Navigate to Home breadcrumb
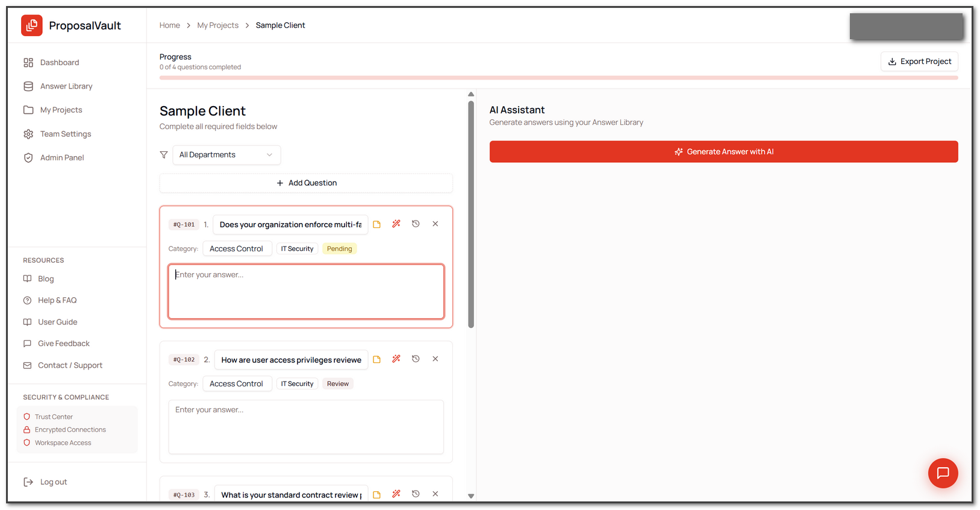The width and height of the screenshot is (980, 510). click(170, 25)
